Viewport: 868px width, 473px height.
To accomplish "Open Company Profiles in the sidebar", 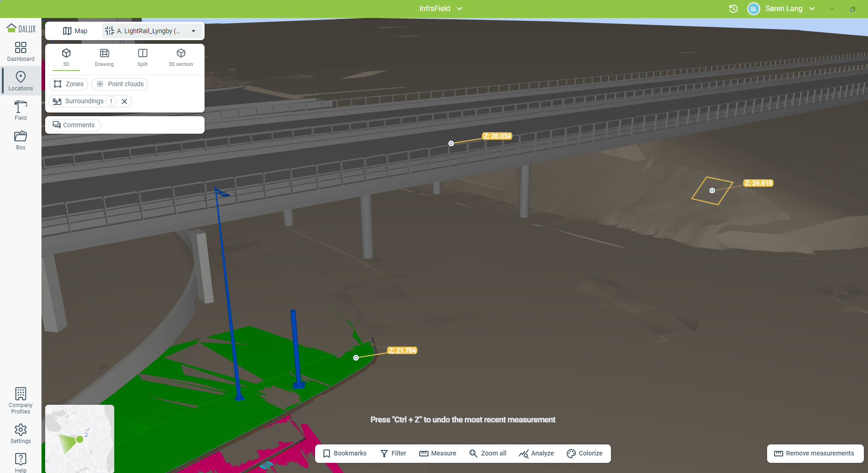I will click(21, 400).
